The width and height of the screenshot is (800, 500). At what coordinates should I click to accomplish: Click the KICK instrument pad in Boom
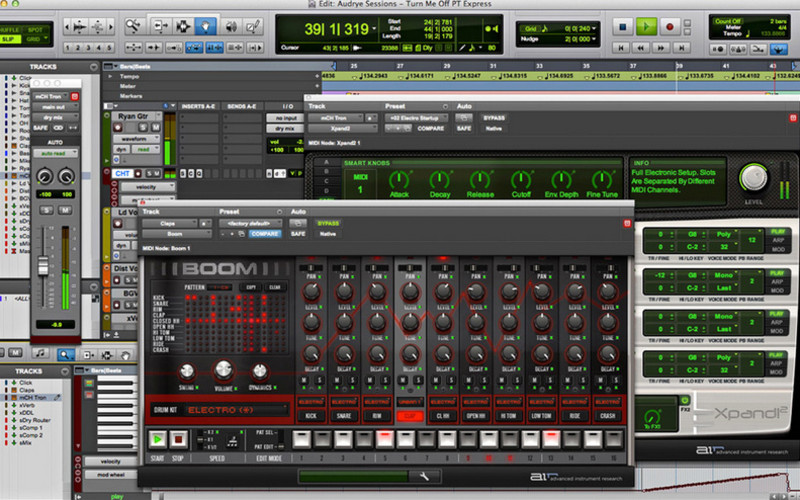click(x=311, y=416)
